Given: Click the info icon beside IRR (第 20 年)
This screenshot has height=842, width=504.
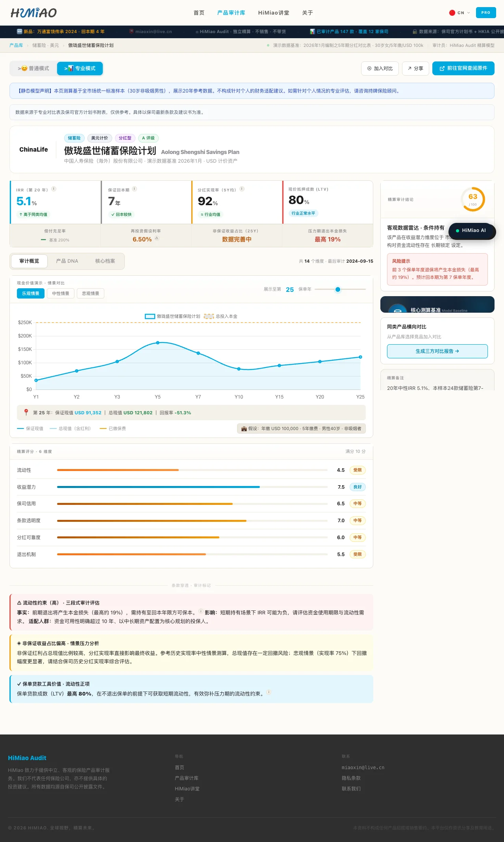Looking at the screenshot, I should pos(54,189).
